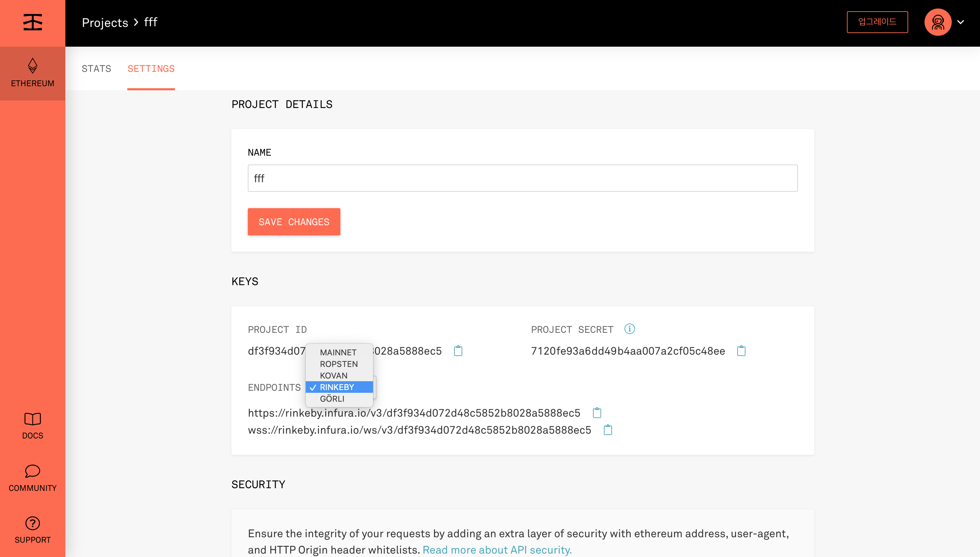
Task: Select GÖRLI from the endpoints dropdown
Action: coord(339,399)
